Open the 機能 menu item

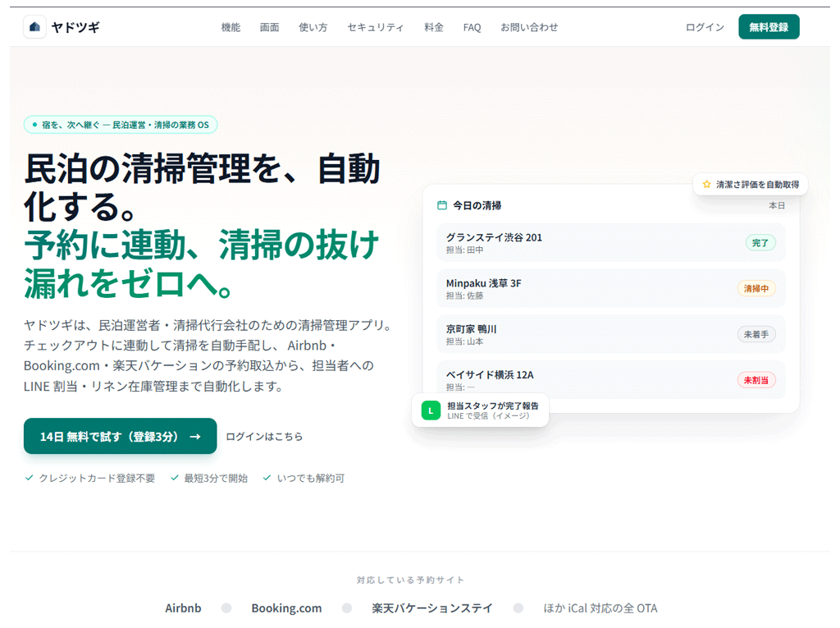pos(231,27)
